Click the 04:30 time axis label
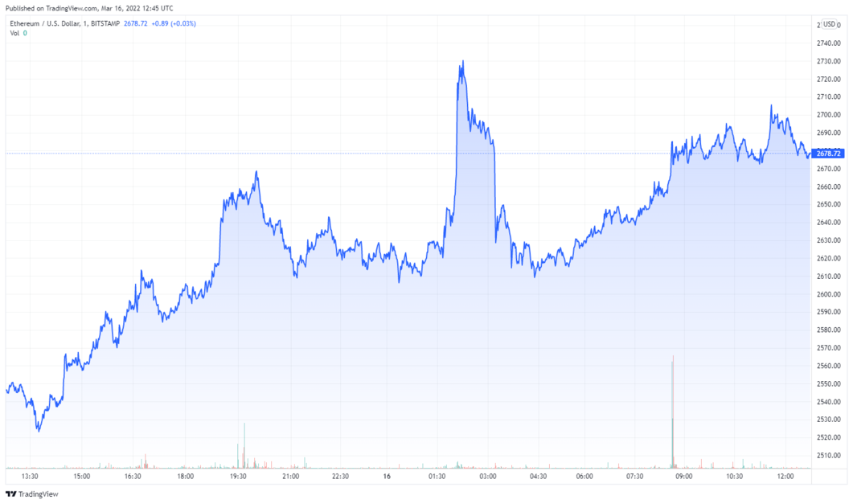This screenshot has width=853, height=504. (x=538, y=477)
